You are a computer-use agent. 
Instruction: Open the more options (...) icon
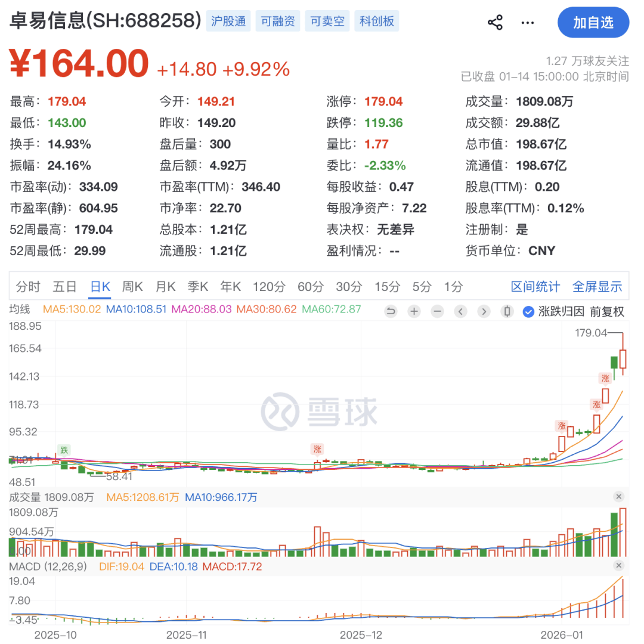point(527,21)
